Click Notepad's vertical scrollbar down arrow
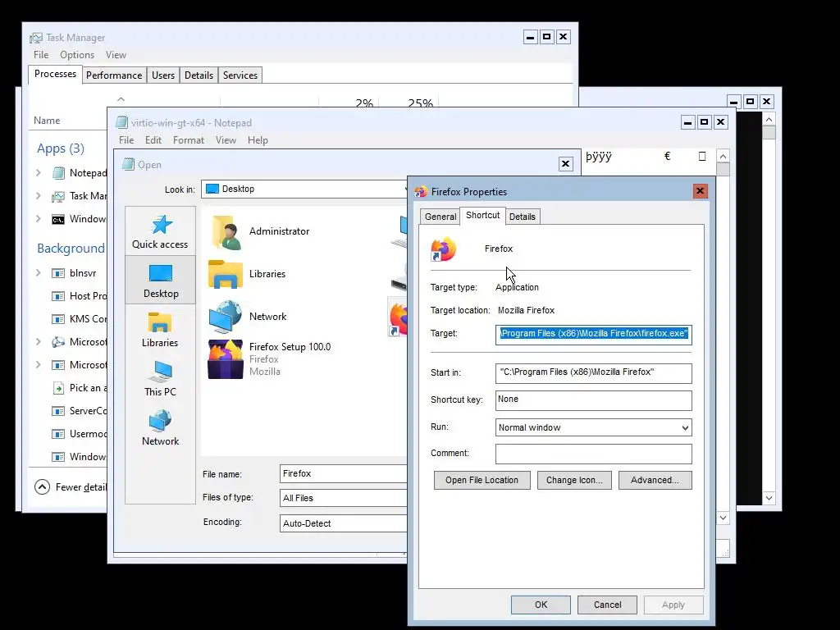This screenshot has height=630, width=840. click(x=723, y=518)
